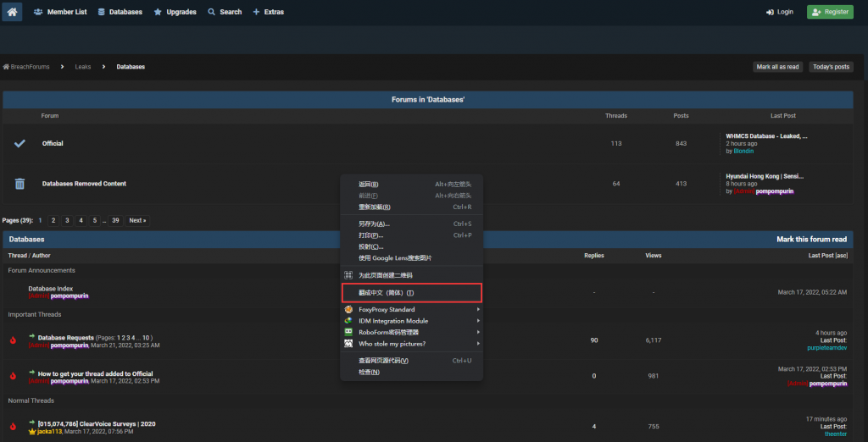Open the Official forum link
The height and width of the screenshot is (442, 868).
tap(53, 143)
